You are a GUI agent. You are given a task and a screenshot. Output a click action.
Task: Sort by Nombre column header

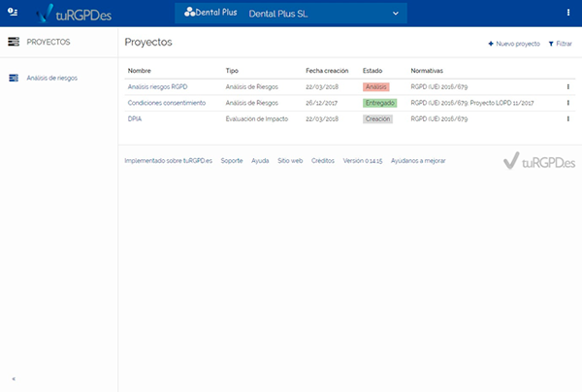click(139, 71)
